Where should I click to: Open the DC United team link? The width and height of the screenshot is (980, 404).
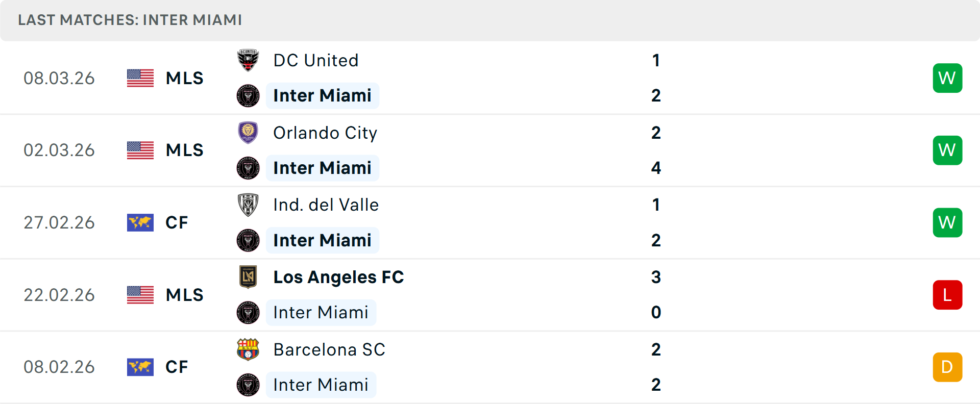point(316,60)
